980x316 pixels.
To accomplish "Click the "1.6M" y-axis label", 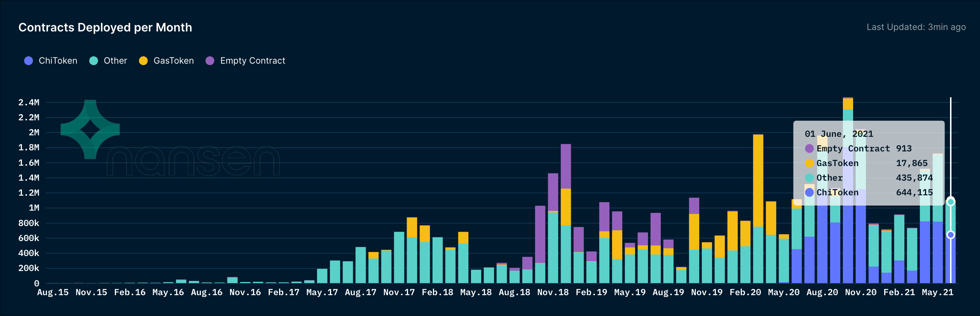I will [x=29, y=162].
